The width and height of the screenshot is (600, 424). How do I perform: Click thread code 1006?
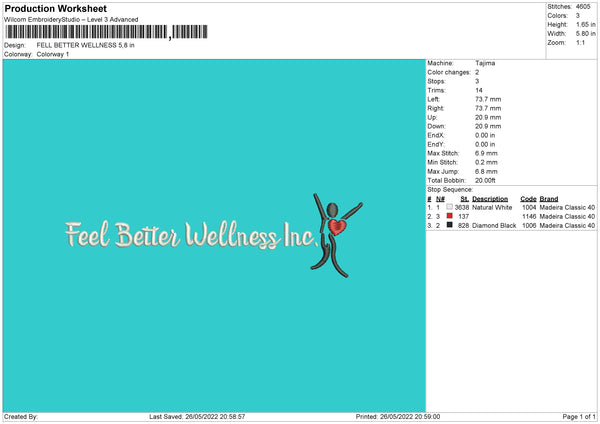pos(529,226)
